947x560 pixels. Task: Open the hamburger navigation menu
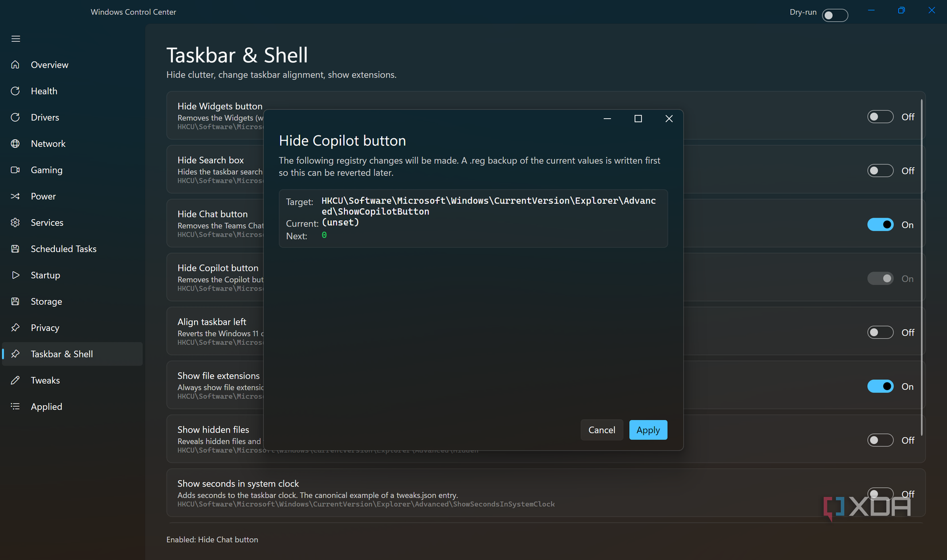(x=15, y=38)
